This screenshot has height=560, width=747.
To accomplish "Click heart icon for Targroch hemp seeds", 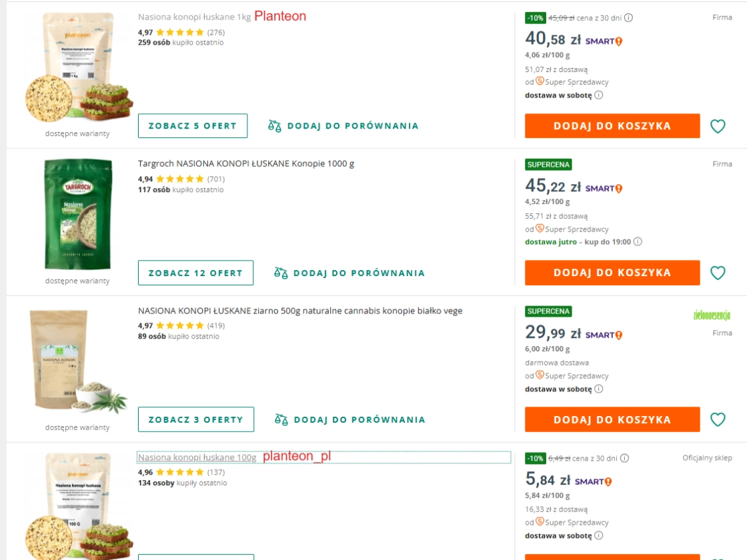I will click(718, 273).
